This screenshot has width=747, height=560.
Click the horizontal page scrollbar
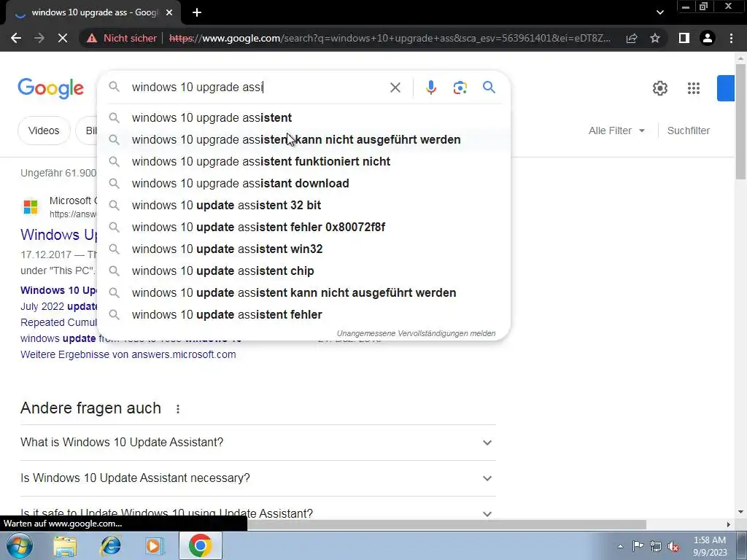[446, 524]
